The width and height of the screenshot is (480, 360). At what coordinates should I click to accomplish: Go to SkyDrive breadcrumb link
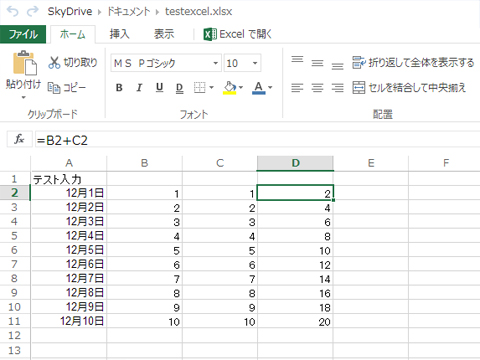(70, 12)
